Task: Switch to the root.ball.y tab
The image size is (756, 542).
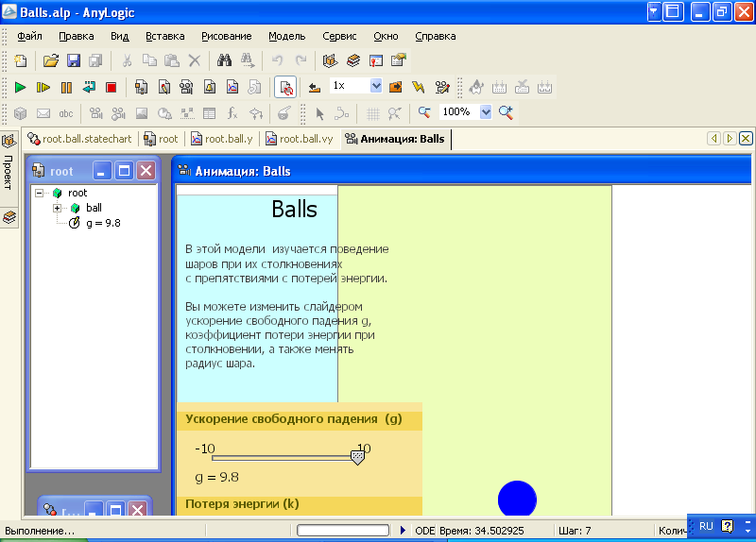Action: pyautogui.click(x=222, y=139)
